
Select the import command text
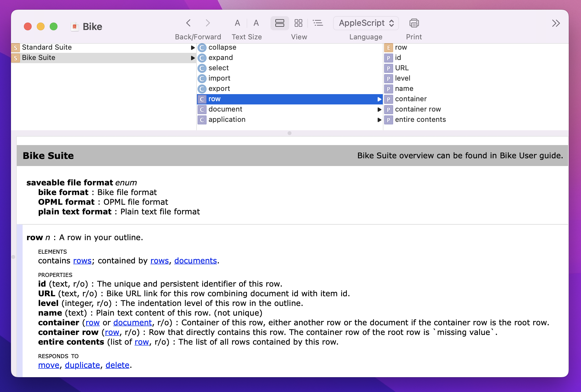tap(219, 78)
